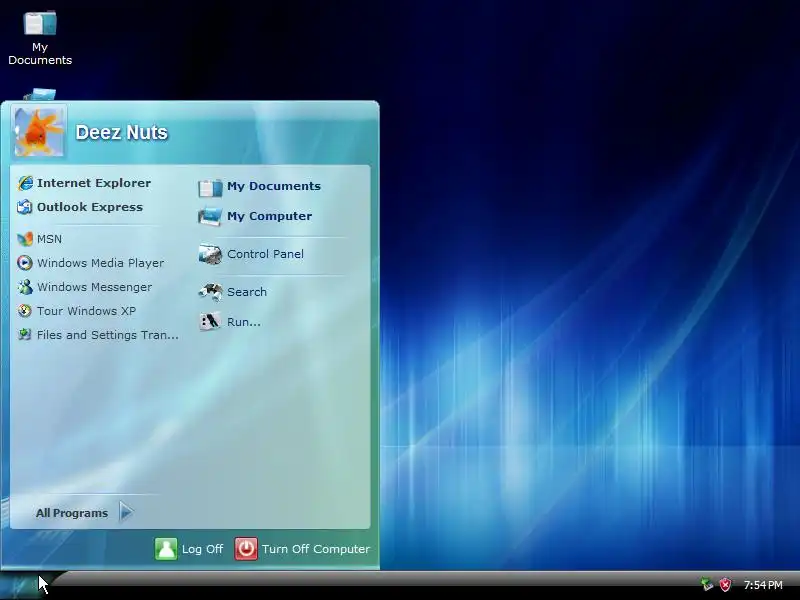
Task: Open Control Panel label
Action: point(265,254)
